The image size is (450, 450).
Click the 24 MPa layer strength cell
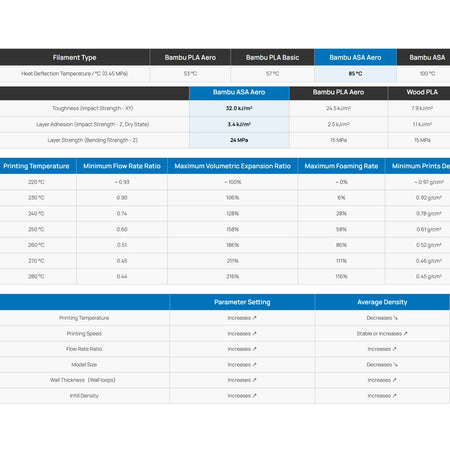(239, 140)
